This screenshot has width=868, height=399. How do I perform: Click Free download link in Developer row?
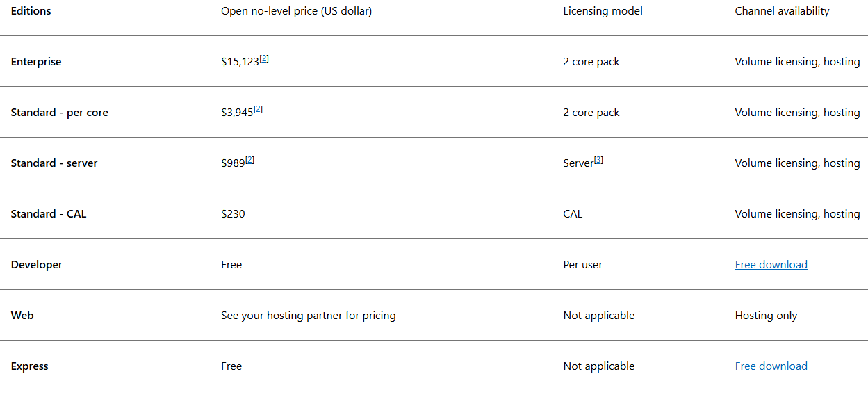(x=771, y=265)
